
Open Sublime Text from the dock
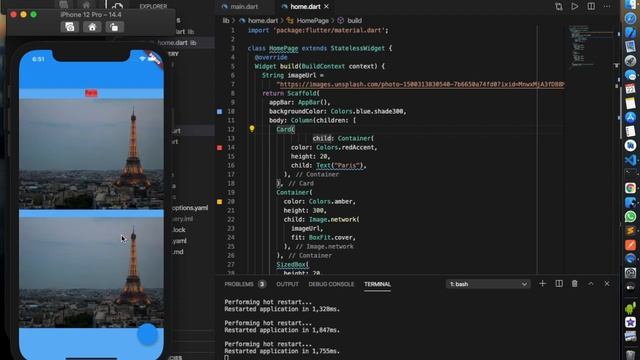pyautogui.click(x=631, y=231)
